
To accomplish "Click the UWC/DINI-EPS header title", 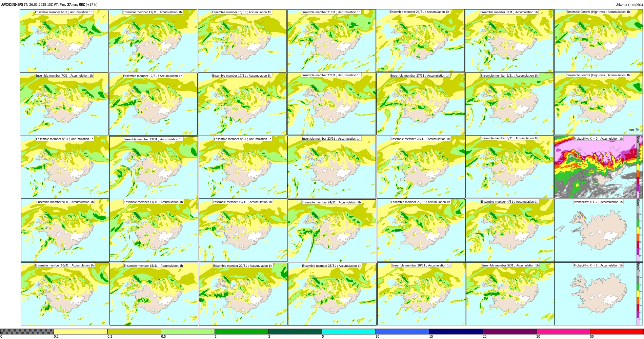I will pos(12,4).
